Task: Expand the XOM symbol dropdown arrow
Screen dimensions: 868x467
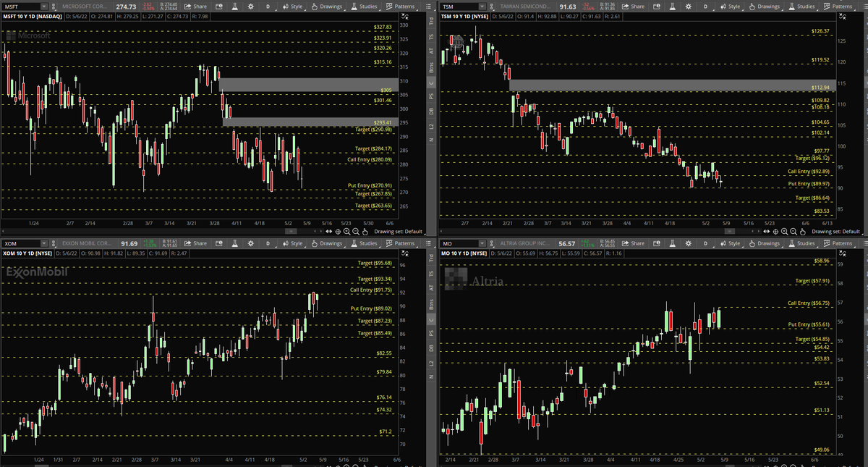Action: (x=43, y=243)
